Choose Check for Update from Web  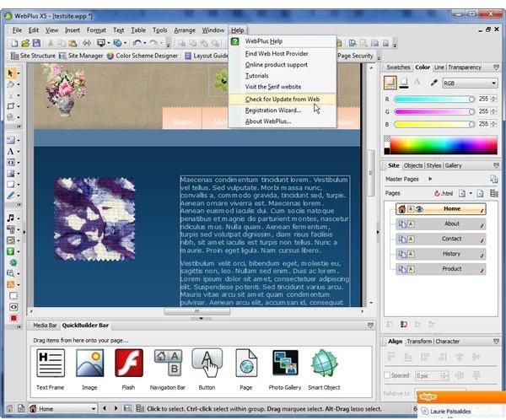tap(283, 100)
